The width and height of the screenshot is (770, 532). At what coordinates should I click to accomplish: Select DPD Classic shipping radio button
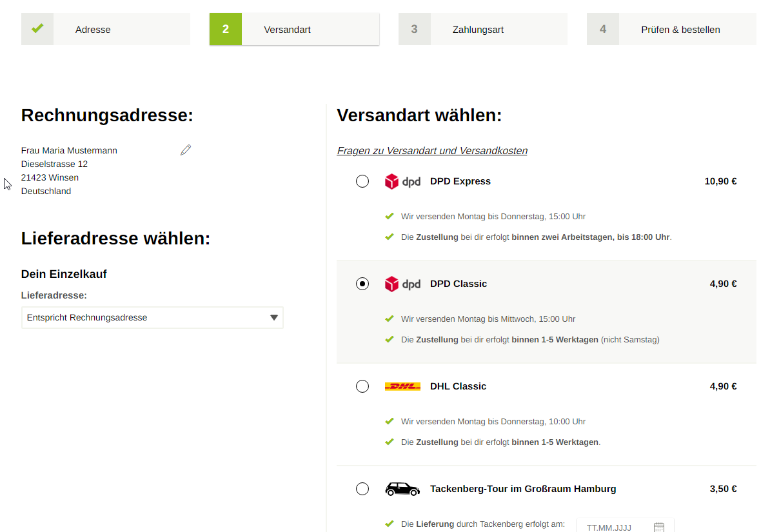362,284
